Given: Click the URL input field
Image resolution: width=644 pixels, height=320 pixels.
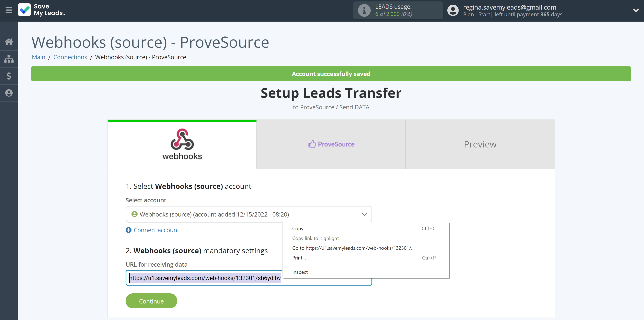Looking at the screenshot, I should (249, 278).
